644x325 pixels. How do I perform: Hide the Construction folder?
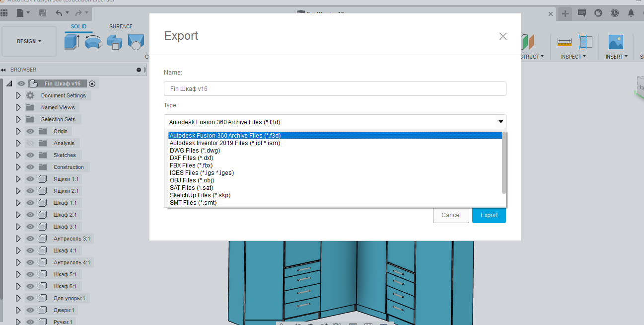[30, 167]
